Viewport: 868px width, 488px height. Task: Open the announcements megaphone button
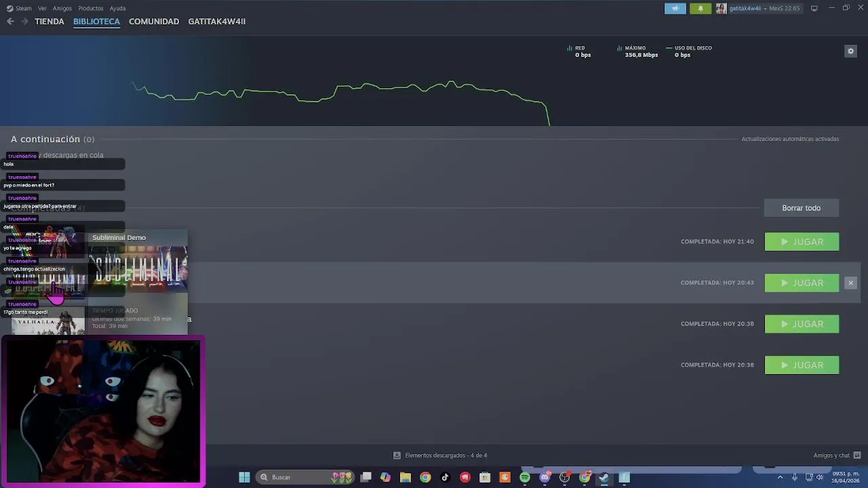(675, 8)
